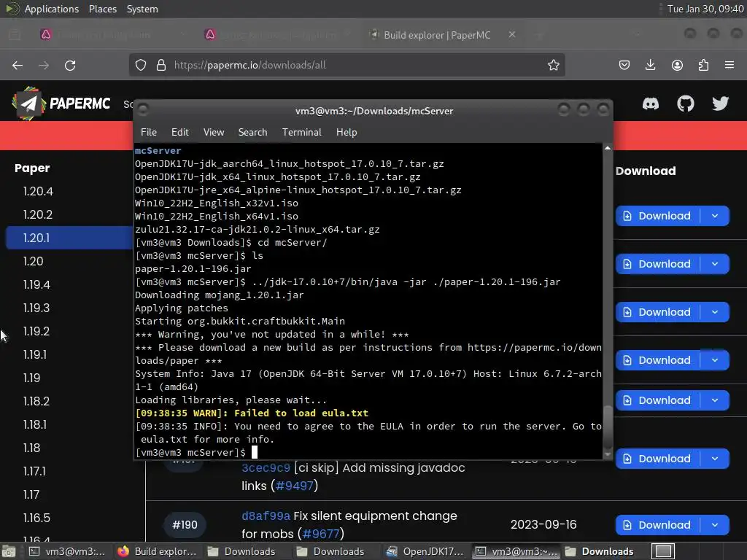The width and height of the screenshot is (747, 560).
Task: Open the Applications menu in top panel
Action: pos(52,9)
